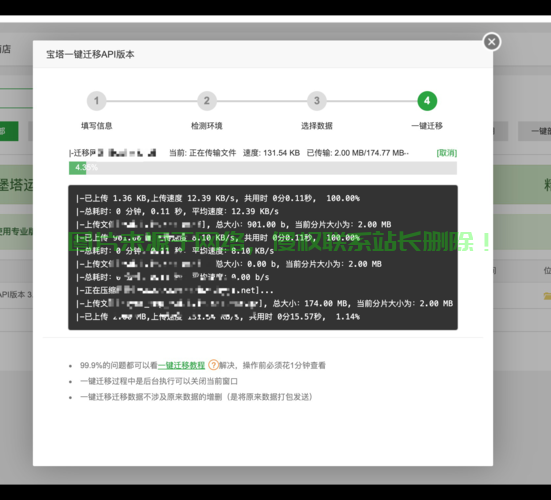Click log line 平均速度: 8.10 KB/s

pyautogui.click(x=175, y=251)
